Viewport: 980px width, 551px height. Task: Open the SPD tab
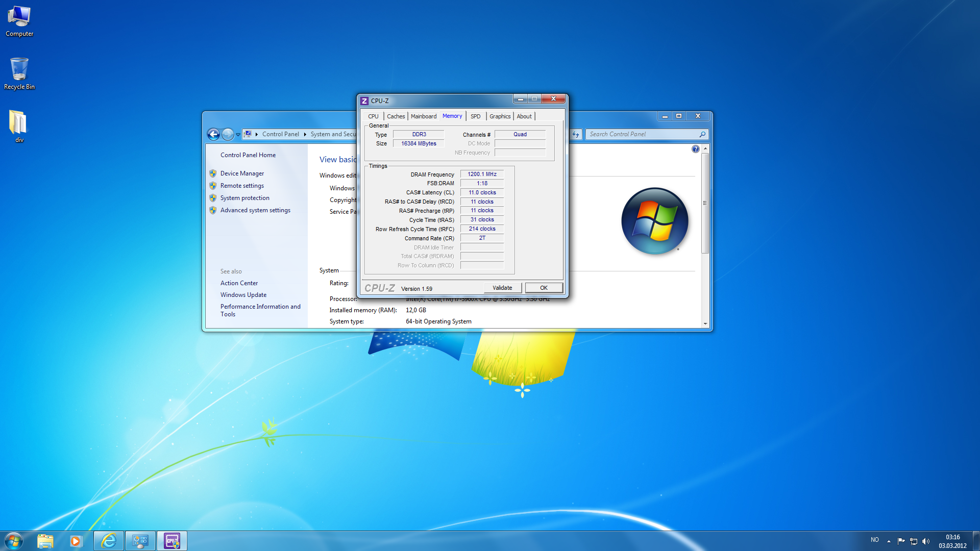click(x=475, y=116)
